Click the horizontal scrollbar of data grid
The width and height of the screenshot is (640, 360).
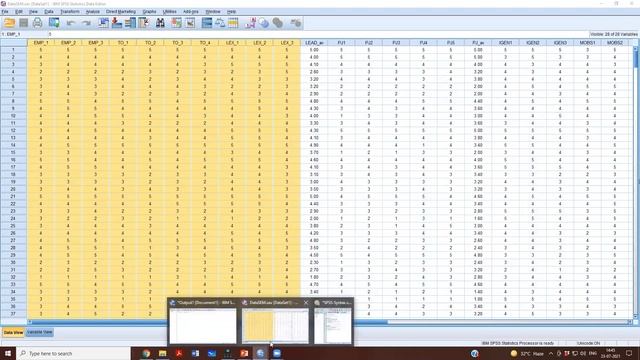330,322
